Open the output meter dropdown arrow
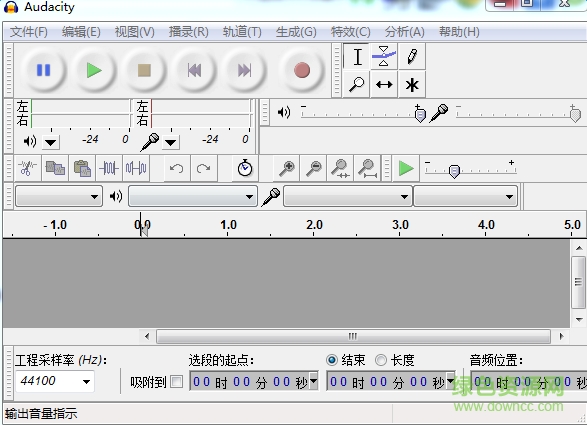The height and width of the screenshot is (425, 587). (51, 142)
